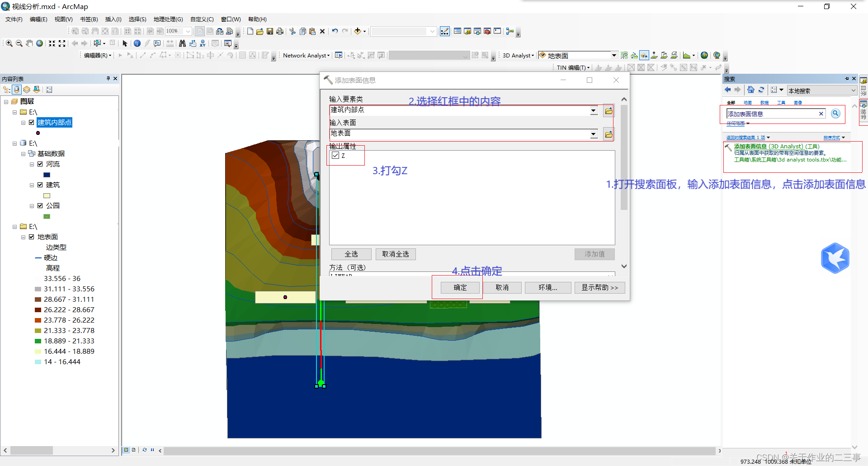Open the 自定义(C) menu
Image resolution: width=868 pixels, height=466 pixels.
point(202,19)
